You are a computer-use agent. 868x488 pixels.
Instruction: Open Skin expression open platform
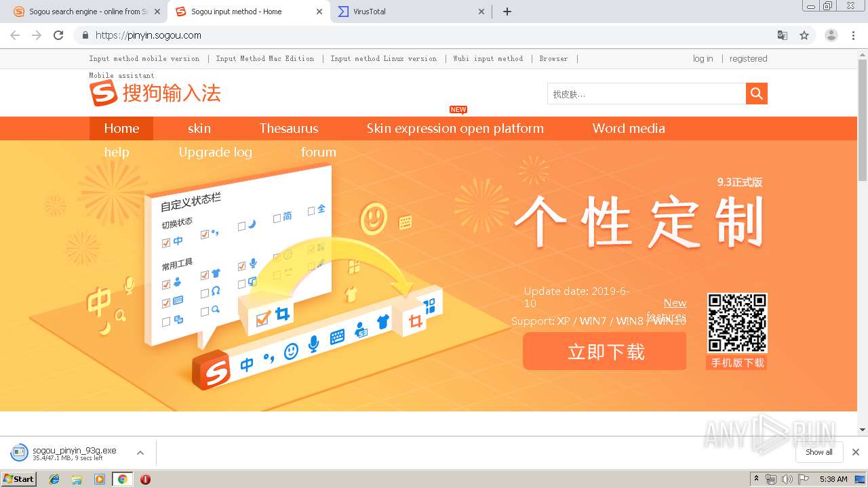tap(455, 128)
